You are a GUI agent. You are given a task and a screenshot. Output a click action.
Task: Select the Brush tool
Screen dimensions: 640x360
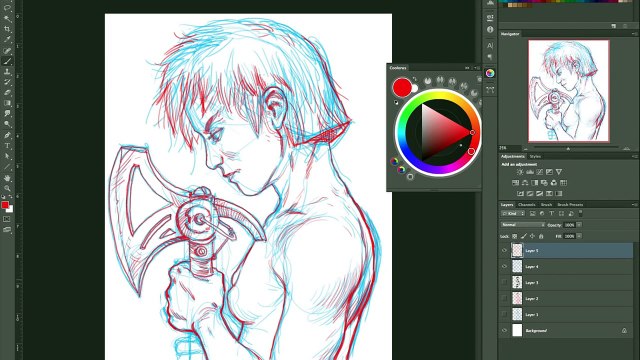point(7,61)
